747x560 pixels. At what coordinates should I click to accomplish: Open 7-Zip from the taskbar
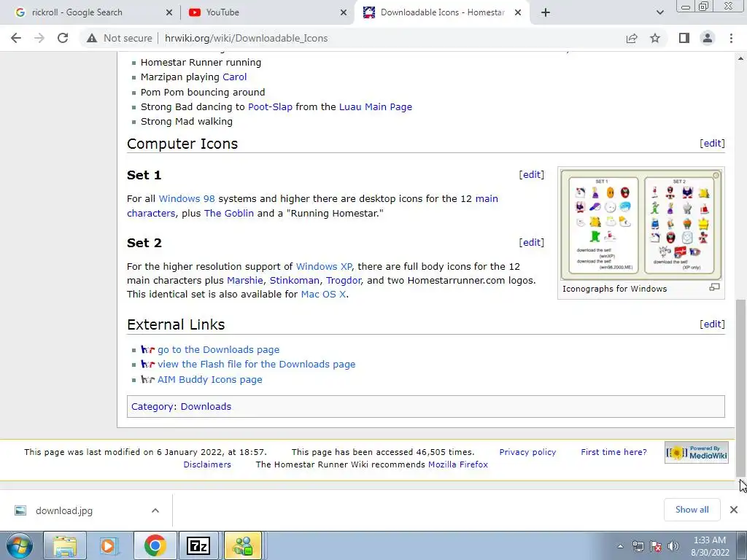(198, 545)
